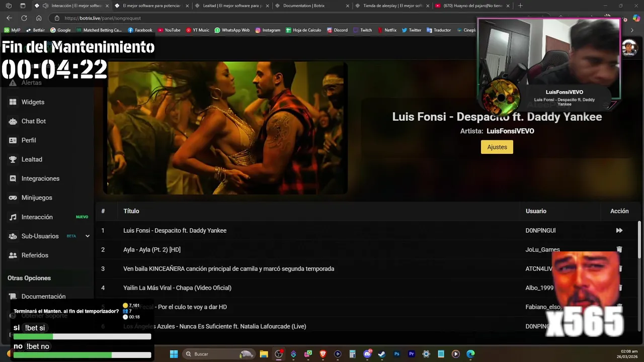The image size is (644, 362).
Task: Open the Netflix bookmark
Action: (x=387, y=30)
